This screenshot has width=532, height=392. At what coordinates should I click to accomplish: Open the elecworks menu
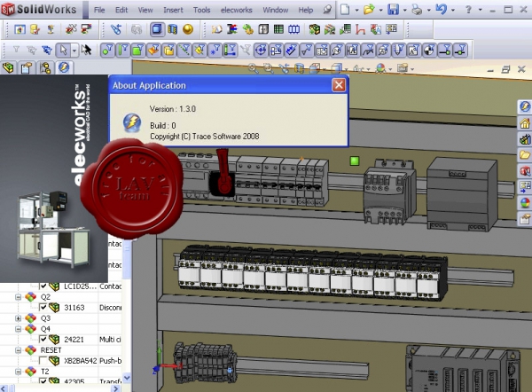236,10
